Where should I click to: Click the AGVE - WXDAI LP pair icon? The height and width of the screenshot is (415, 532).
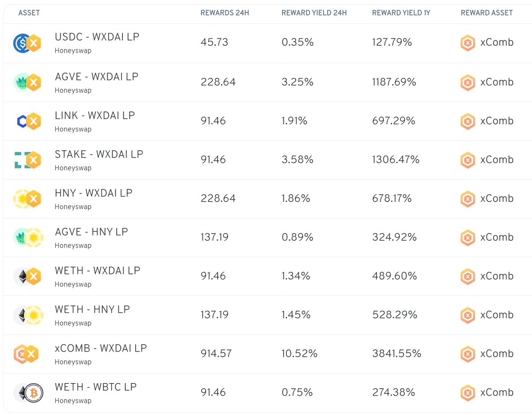27,82
